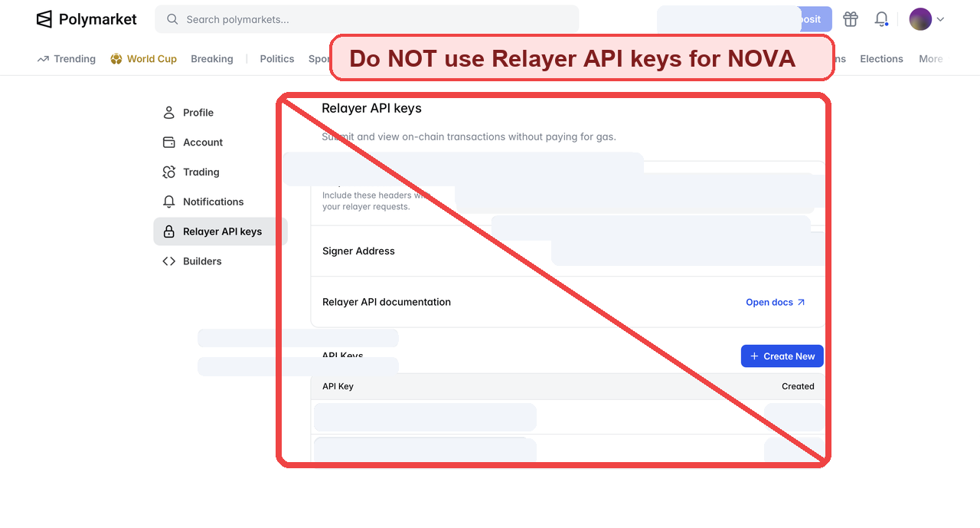Open Trading settings in sidebar
Screen dimensions: 980x528
tap(220, 172)
